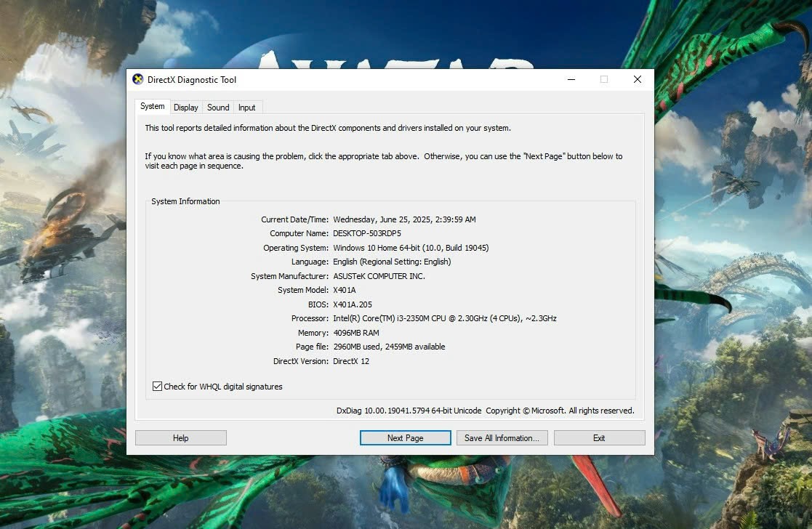Exit the diagnostic tool
812x529 pixels.
599,438
